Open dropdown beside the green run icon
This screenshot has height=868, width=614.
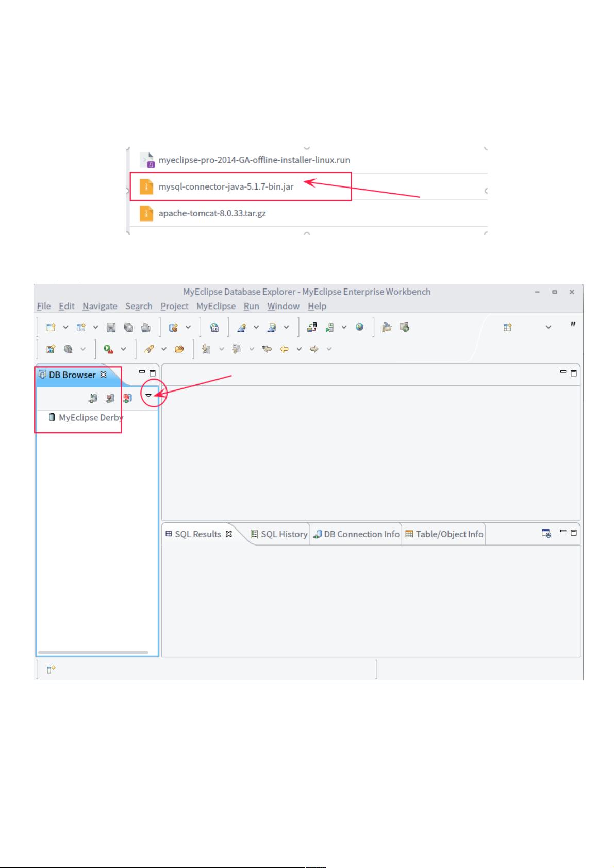(x=124, y=349)
